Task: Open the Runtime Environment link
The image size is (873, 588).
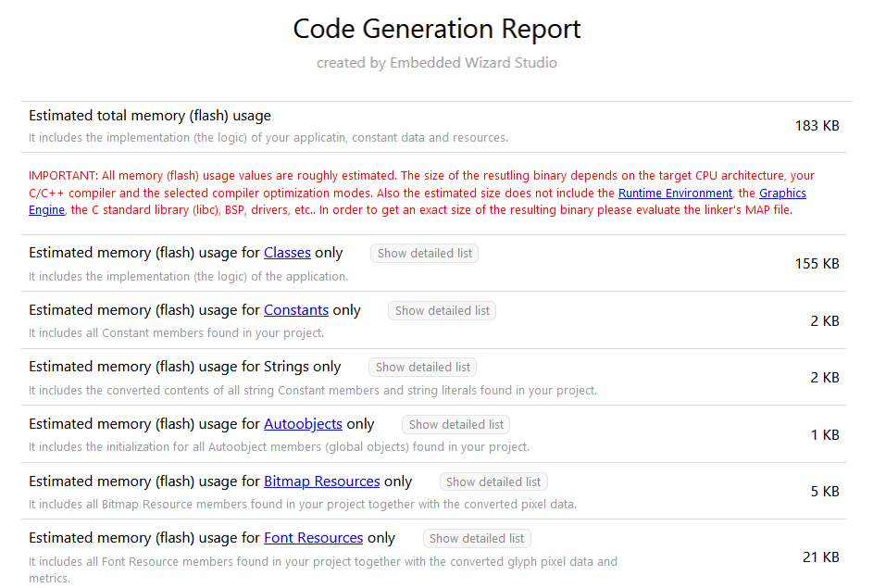Action: [x=675, y=193]
